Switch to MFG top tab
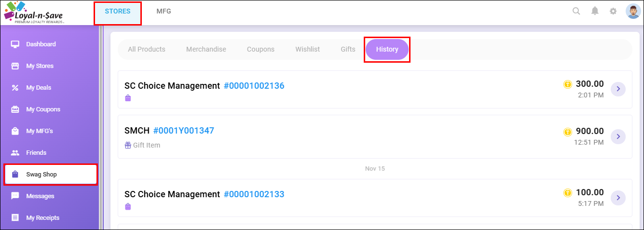This screenshot has width=644, height=230. pyautogui.click(x=164, y=12)
